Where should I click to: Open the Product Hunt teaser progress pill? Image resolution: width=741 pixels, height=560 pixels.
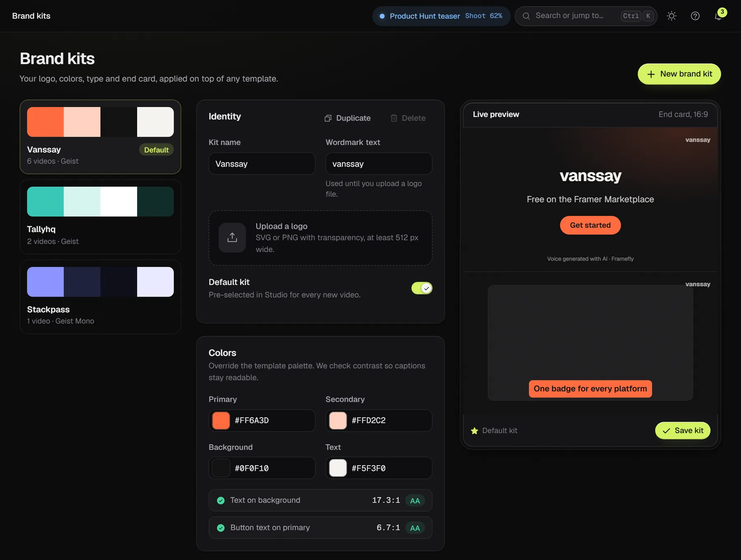tap(441, 16)
